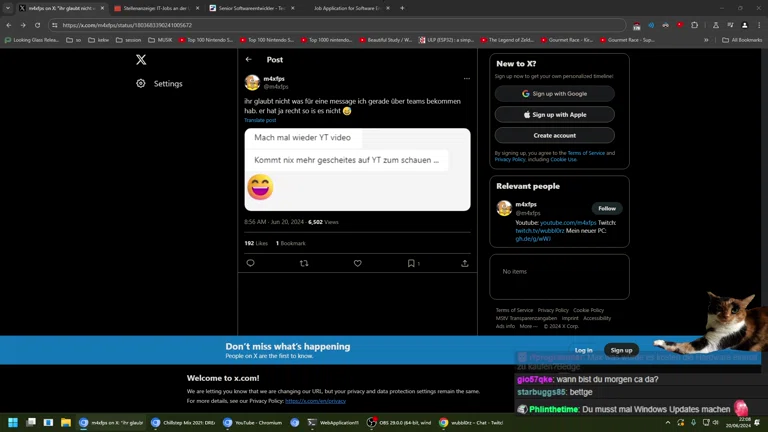Open the reply comment icon
768x432 pixels.
point(251,264)
